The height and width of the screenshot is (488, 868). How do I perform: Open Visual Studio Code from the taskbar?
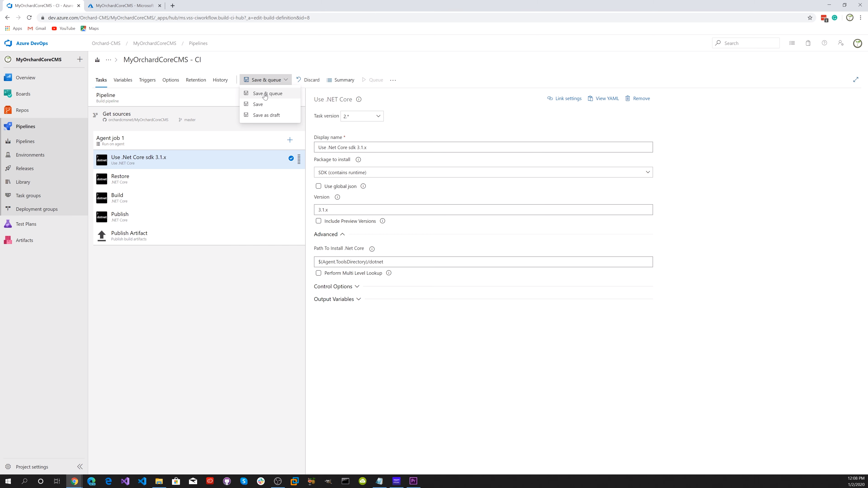(x=142, y=481)
